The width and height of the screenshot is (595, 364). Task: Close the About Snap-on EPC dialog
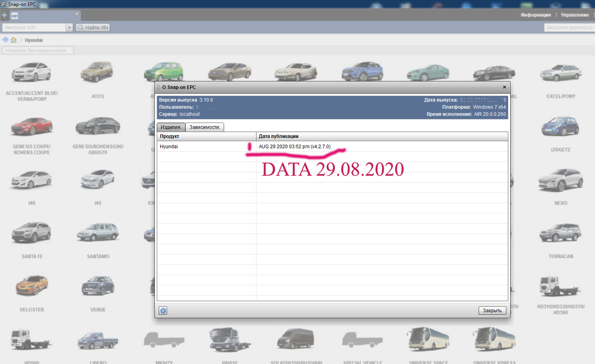[x=504, y=87]
